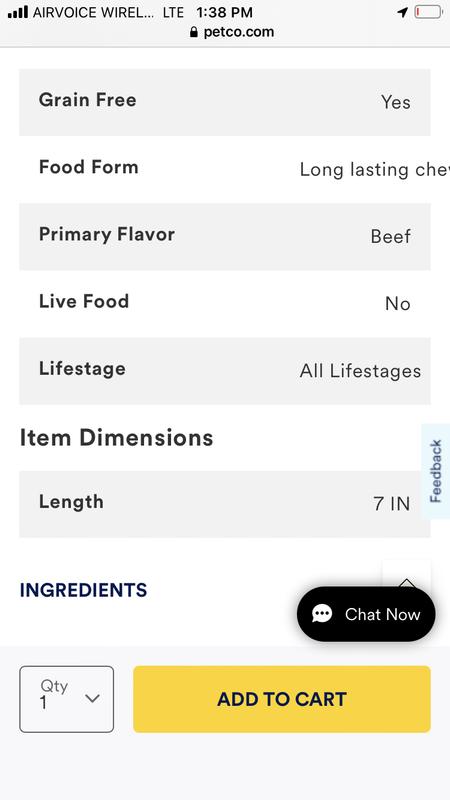Tap the Live Food row
Screen dimensions: 450x800
[x=225, y=304]
